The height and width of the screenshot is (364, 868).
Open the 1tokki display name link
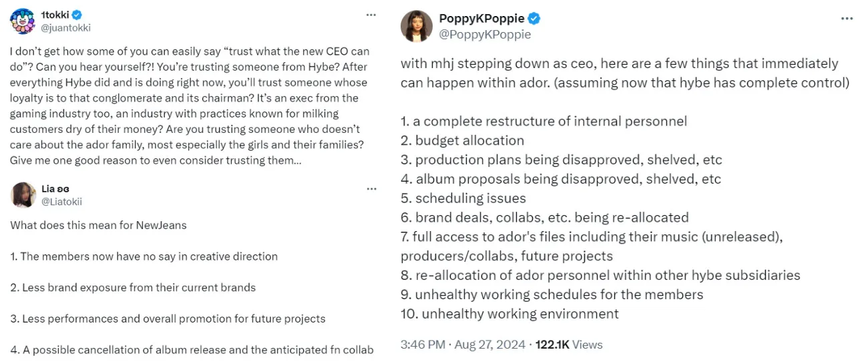click(56, 15)
